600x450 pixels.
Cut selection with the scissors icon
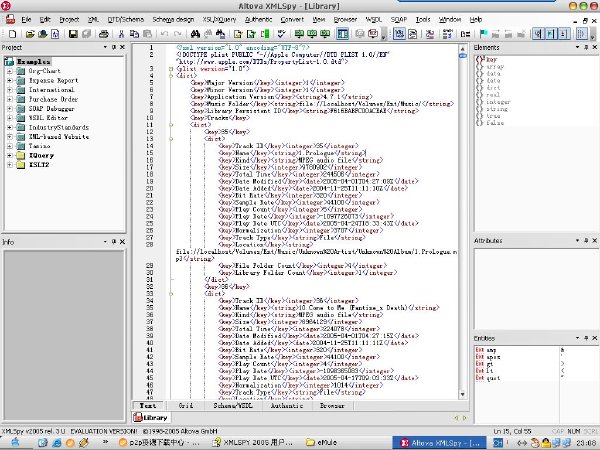click(x=121, y=34)
